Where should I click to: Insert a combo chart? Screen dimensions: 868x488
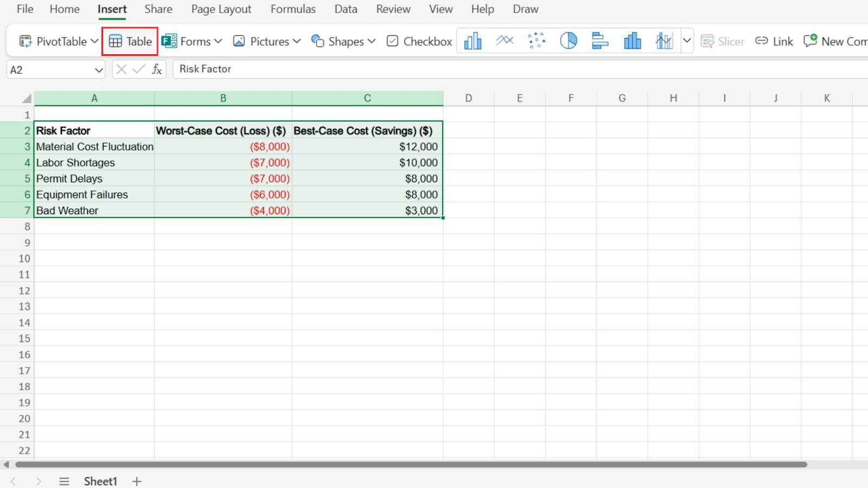point(664,41)
